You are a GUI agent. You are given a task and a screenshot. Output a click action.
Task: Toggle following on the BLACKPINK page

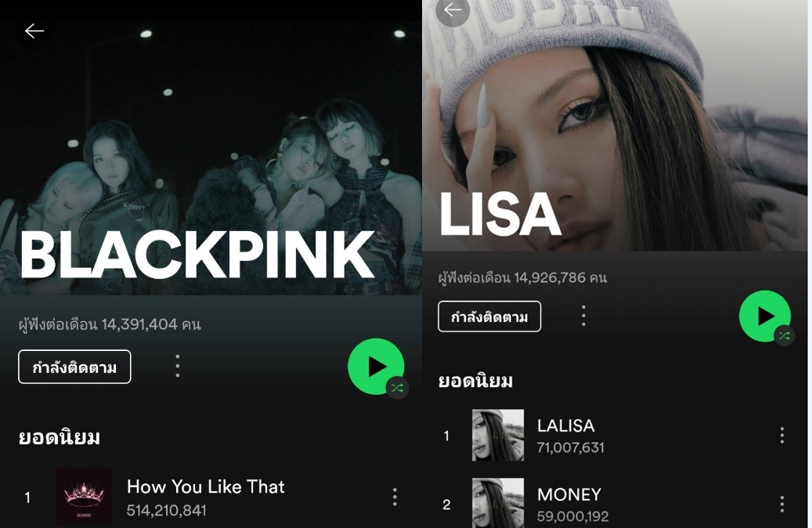(74, 367)
